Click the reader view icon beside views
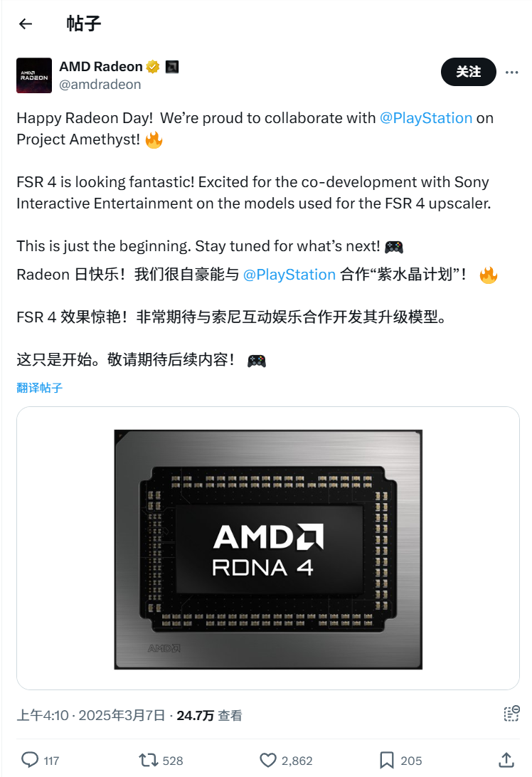This screenshot has width=532, height=777. [x=511, y=715]
